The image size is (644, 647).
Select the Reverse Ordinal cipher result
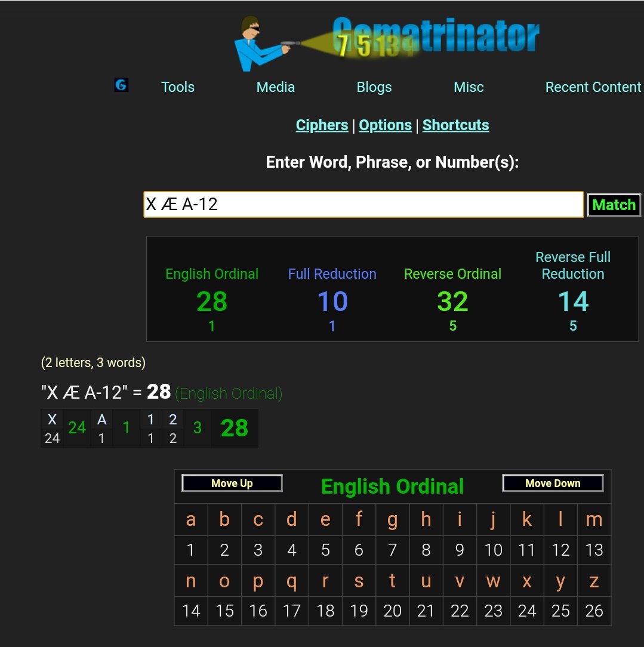pos(452,274)
